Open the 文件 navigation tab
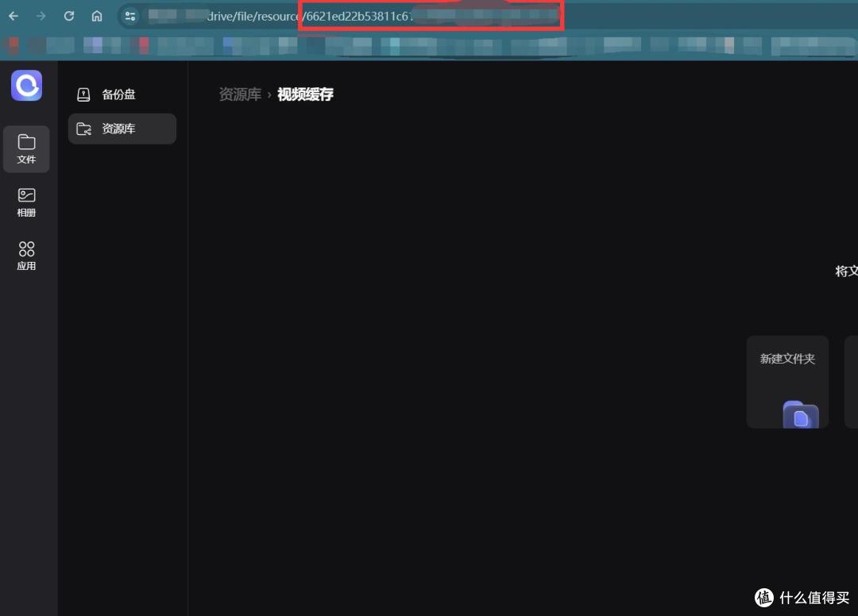858x616 pixels. point(26,149)
